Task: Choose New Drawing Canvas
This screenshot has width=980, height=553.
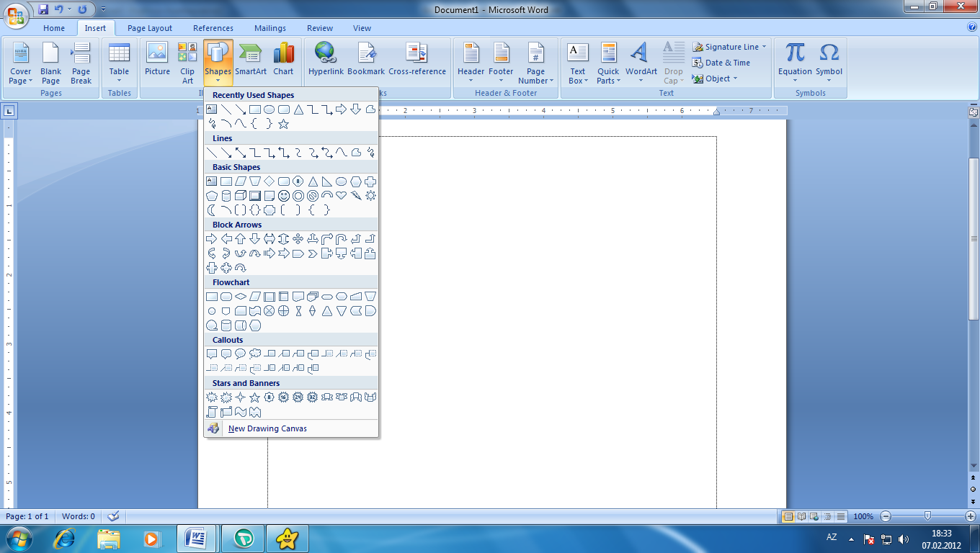Action: [x=291, y=428]
